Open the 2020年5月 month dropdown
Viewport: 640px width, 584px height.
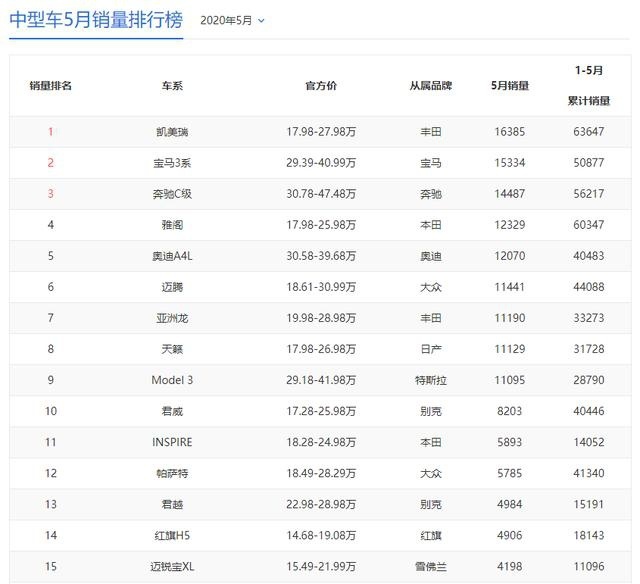coord(232,20)
